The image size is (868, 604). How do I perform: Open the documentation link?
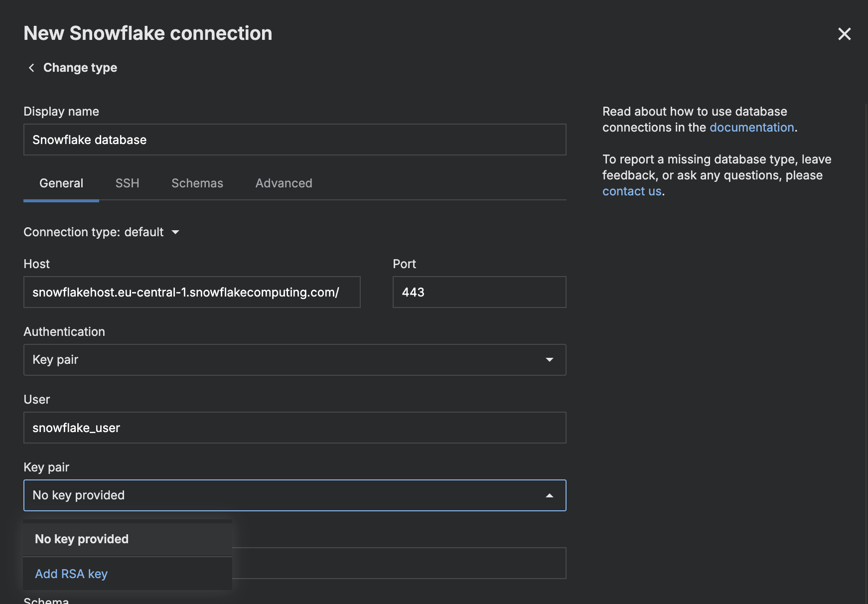pos(751,127)
